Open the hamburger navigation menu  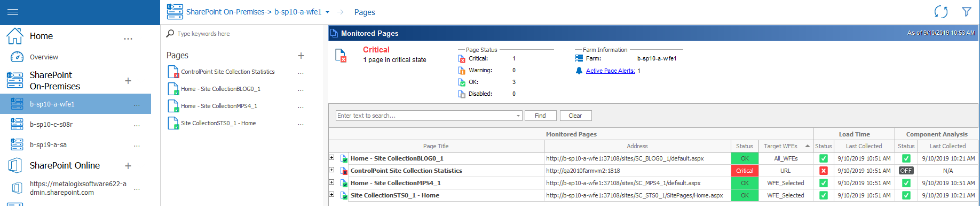pyautogui.click(x=12, y=12)
